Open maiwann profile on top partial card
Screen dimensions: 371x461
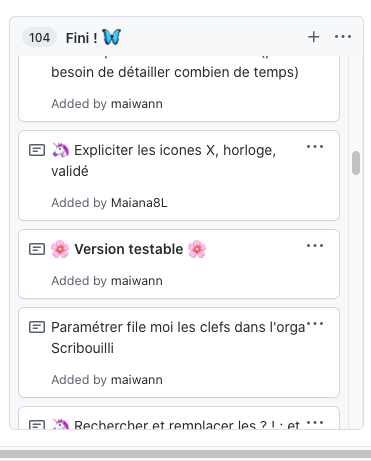pos(137,104)
